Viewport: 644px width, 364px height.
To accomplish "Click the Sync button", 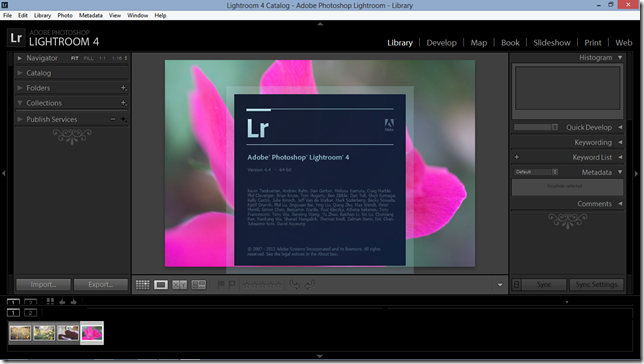I will click(x=544, y=284).
